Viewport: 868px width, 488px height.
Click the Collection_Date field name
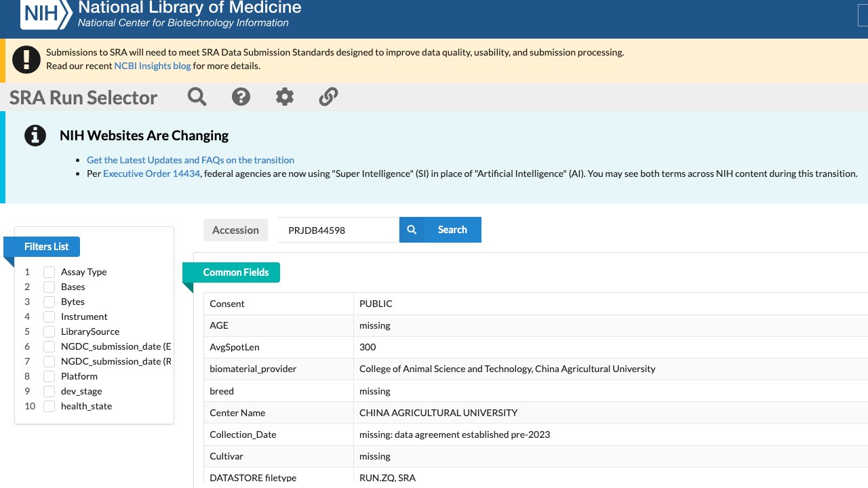(243, 434)
